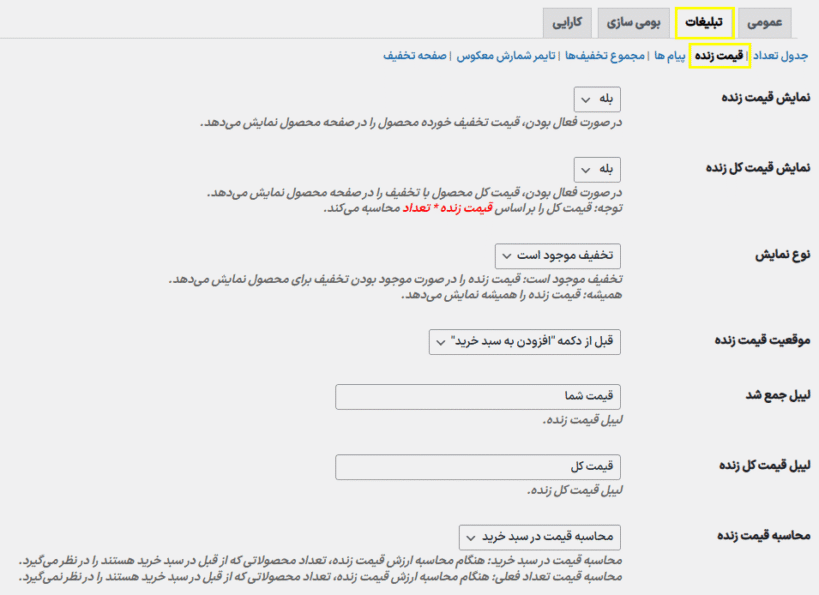This screenshot has width=819, height=595.
Task: Click the description starting 'محاسبه قیمت تعداد فعلی'
Action: [321, 577]
